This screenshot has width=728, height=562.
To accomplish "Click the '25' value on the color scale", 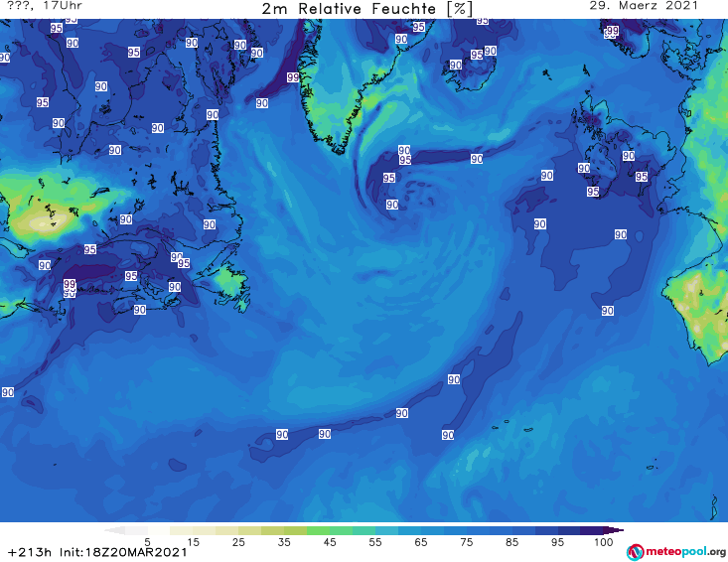I will click(238, 542).
